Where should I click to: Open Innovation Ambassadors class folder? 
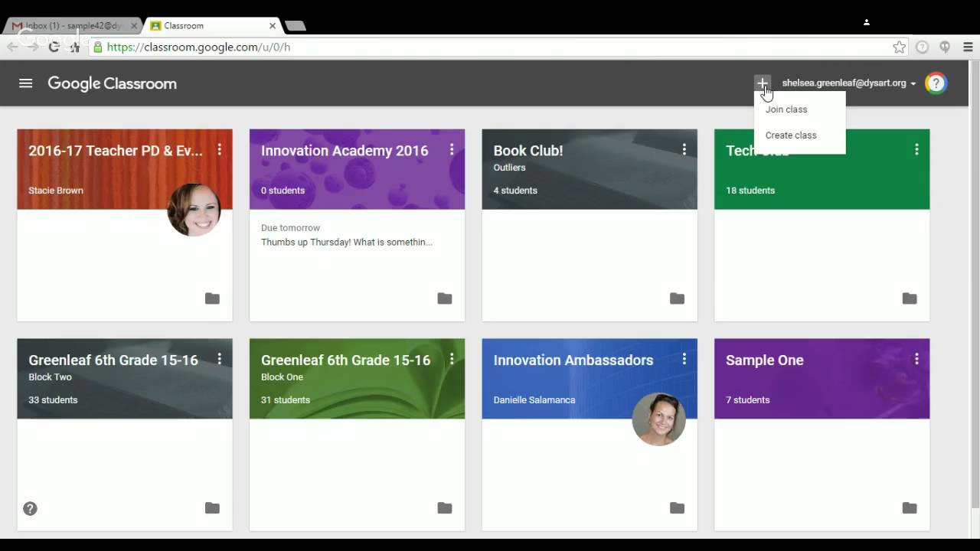coord(677,508)
